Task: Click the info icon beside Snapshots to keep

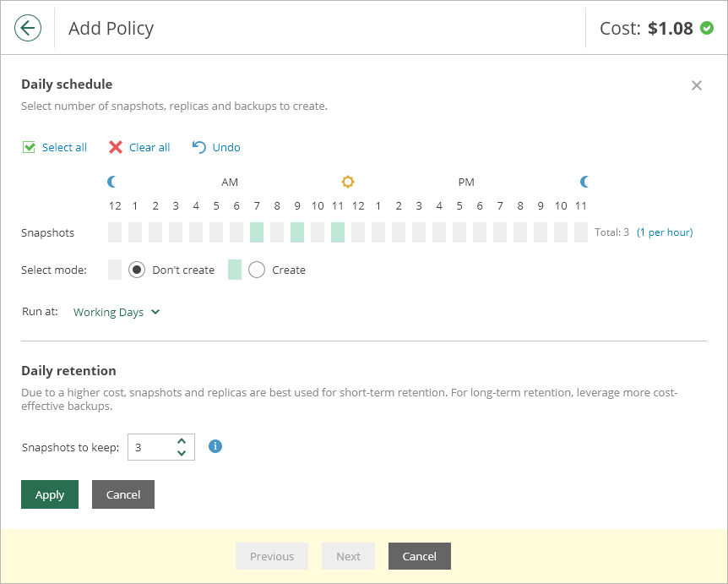Action: [x=215, y=446]
